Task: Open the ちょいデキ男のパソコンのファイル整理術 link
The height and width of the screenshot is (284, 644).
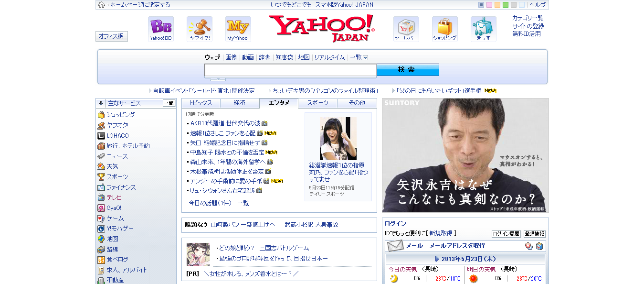Action: click(x=326, y=90)
